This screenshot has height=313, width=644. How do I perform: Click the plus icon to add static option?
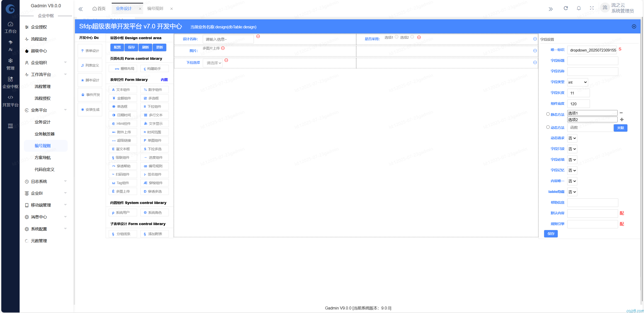[622, 120]
